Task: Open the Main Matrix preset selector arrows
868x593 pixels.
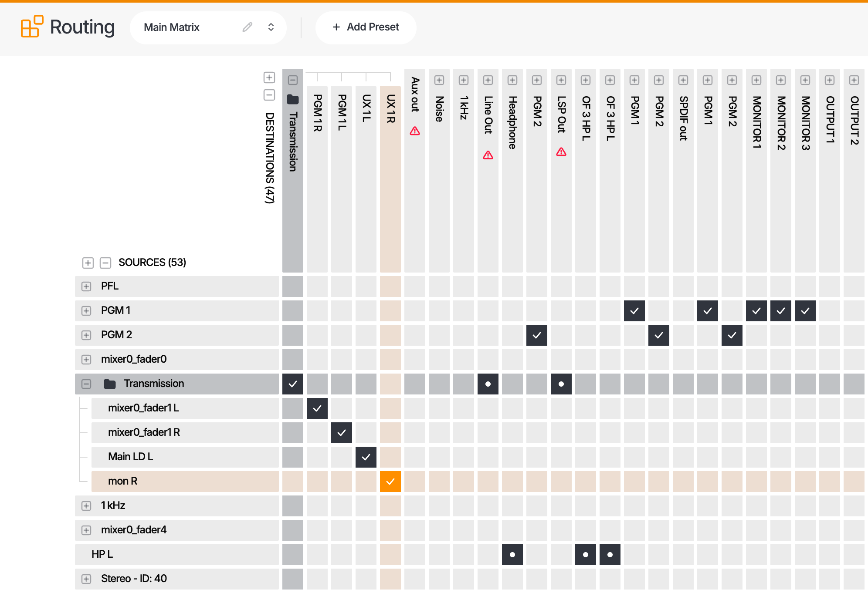Action: pyautogui.click(x=271, y=27)
